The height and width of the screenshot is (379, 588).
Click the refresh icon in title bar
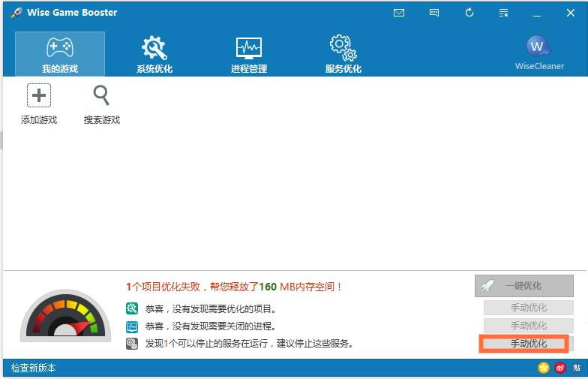(x=469, y=13)
